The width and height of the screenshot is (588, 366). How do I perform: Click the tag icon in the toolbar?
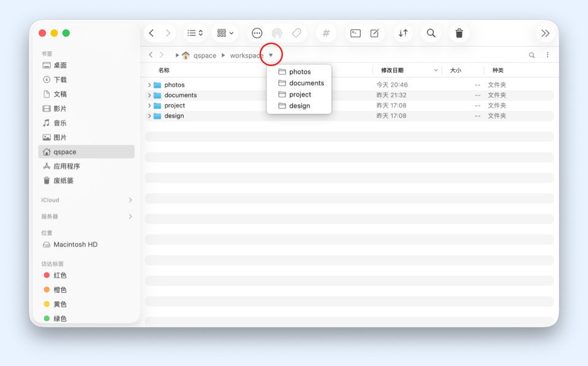[x=296, y=33]
